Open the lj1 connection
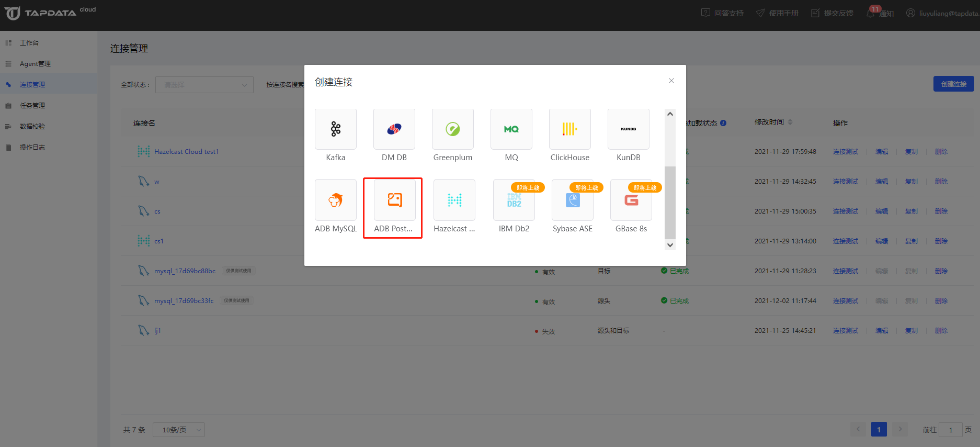 157,330
